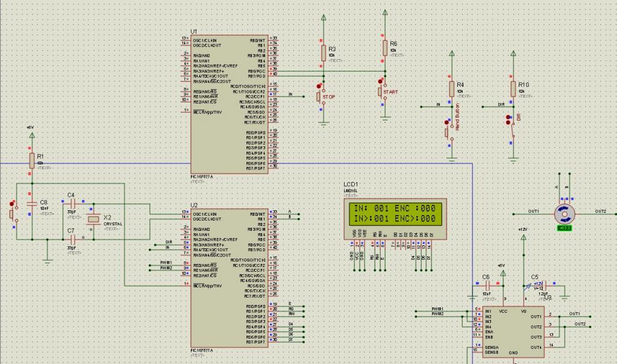Select the U1 PIC16F877A chip

pyautogui.click(x=230, y=104)
